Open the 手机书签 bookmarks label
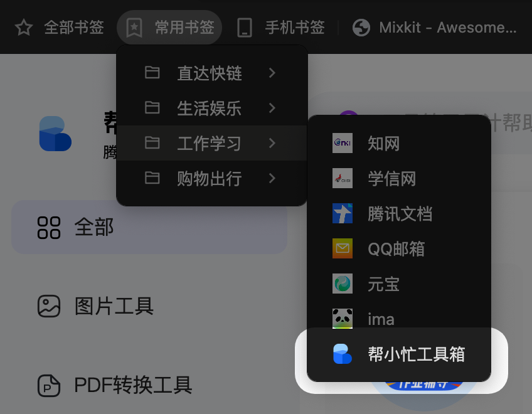Image resolution: width=532 pixels, height=414 pixels. (x=295, y=28)
